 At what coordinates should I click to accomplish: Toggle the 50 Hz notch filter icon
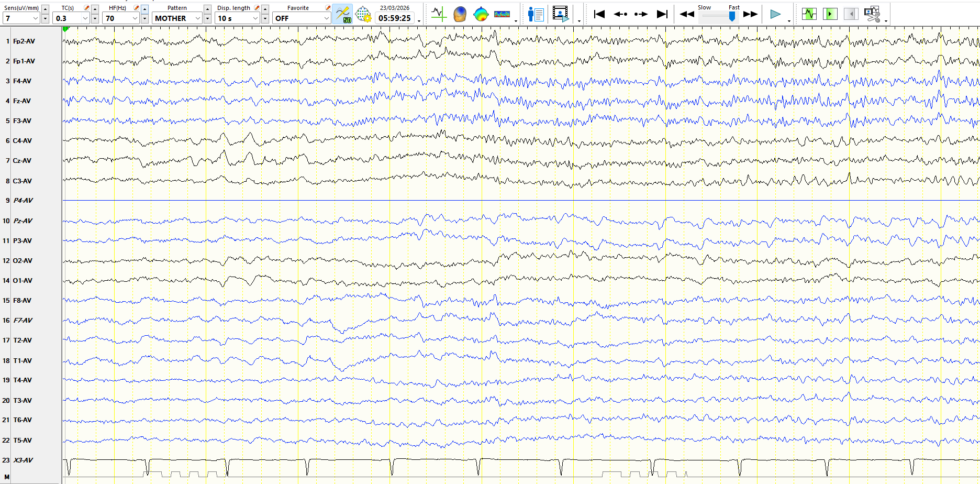[342, 14]
